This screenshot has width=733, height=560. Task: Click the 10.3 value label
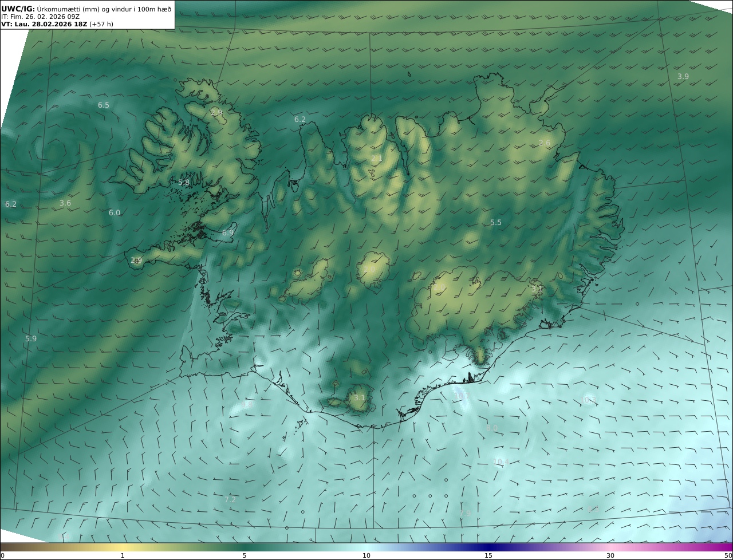pyautogui.click(x=589, y=400)
